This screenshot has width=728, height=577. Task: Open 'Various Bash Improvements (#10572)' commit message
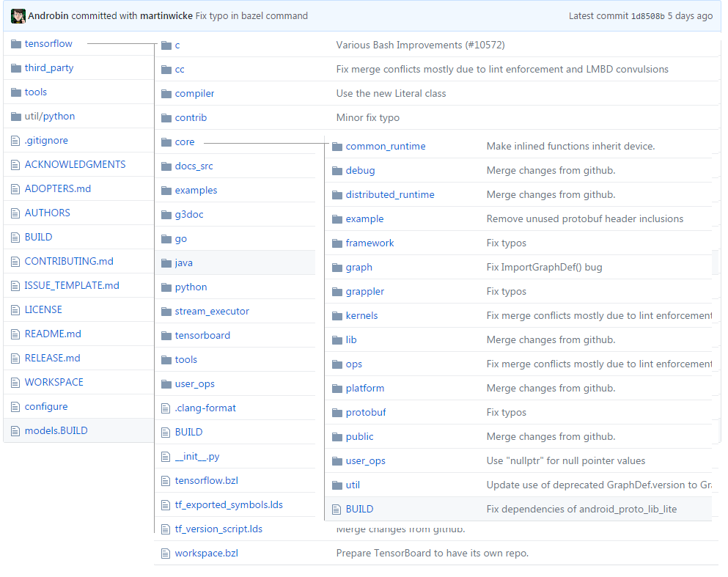420,45
